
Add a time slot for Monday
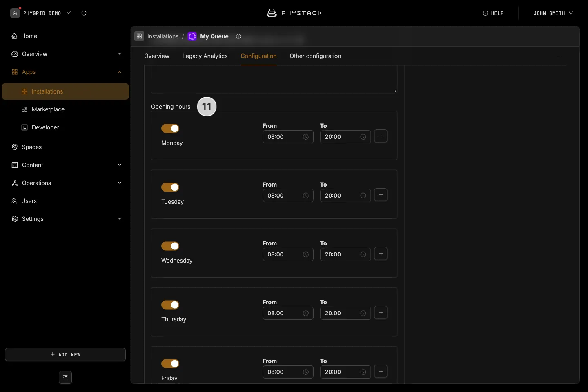point(381,136)
